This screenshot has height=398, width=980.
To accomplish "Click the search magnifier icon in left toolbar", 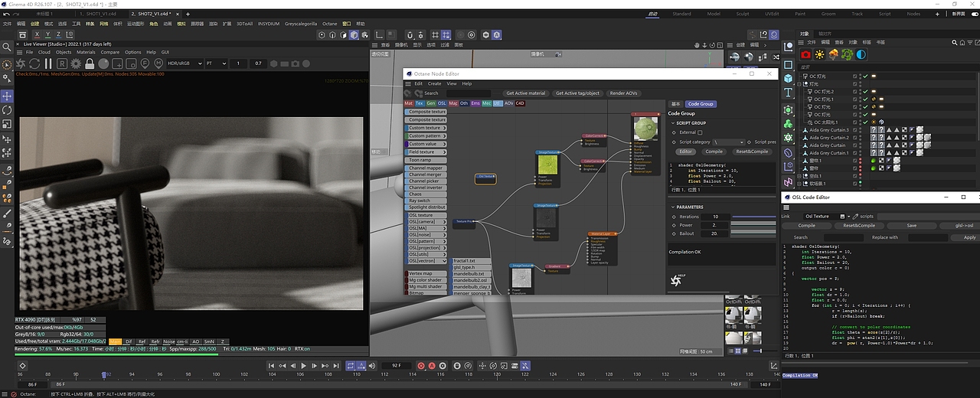I will [7, 47].
